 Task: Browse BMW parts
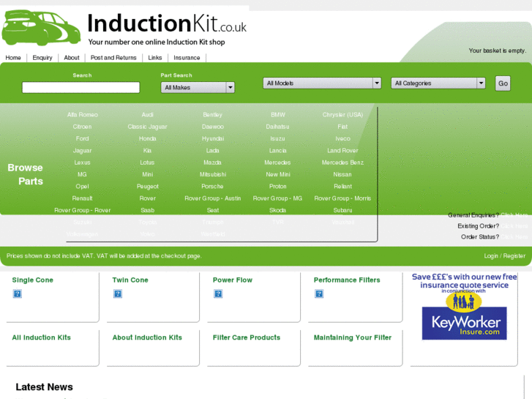pyautogui.click(x=278, y=115)
